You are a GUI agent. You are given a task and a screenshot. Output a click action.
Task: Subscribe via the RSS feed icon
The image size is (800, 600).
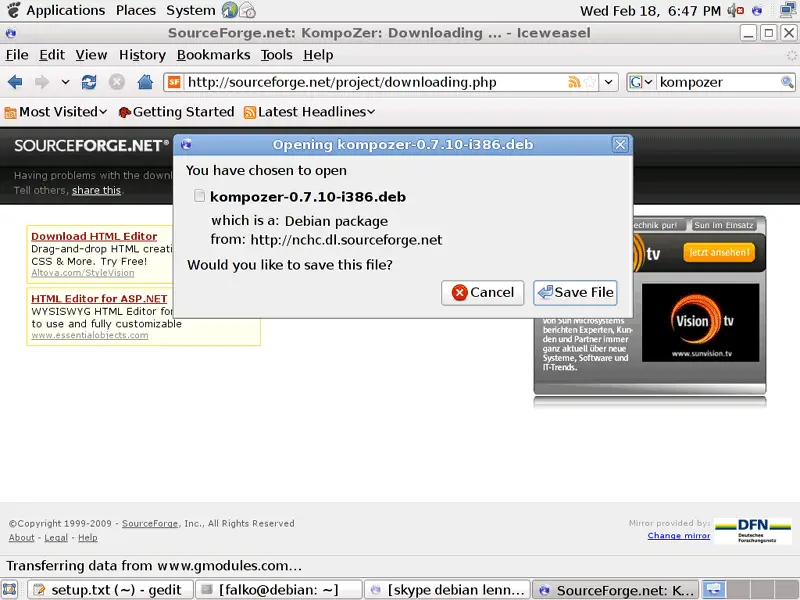point(574,82)
